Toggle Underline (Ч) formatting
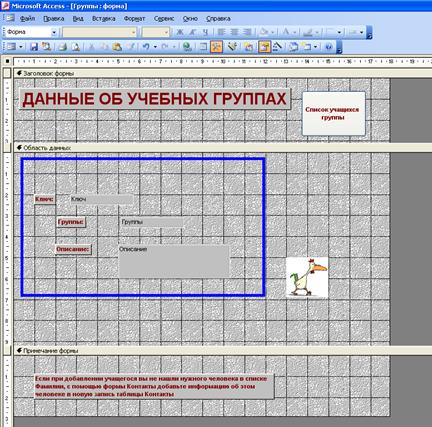Screen dimensions: 432x427 205,32
